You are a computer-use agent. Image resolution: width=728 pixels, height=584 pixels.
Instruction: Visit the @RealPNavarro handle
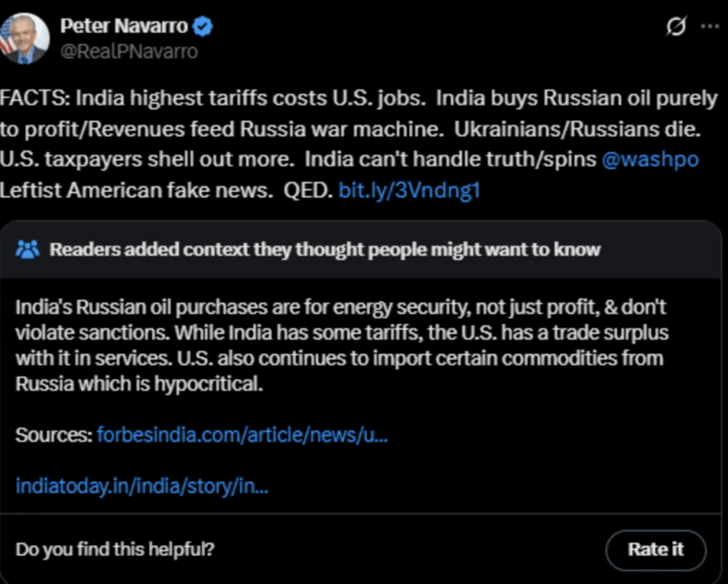tap(128, 52)
